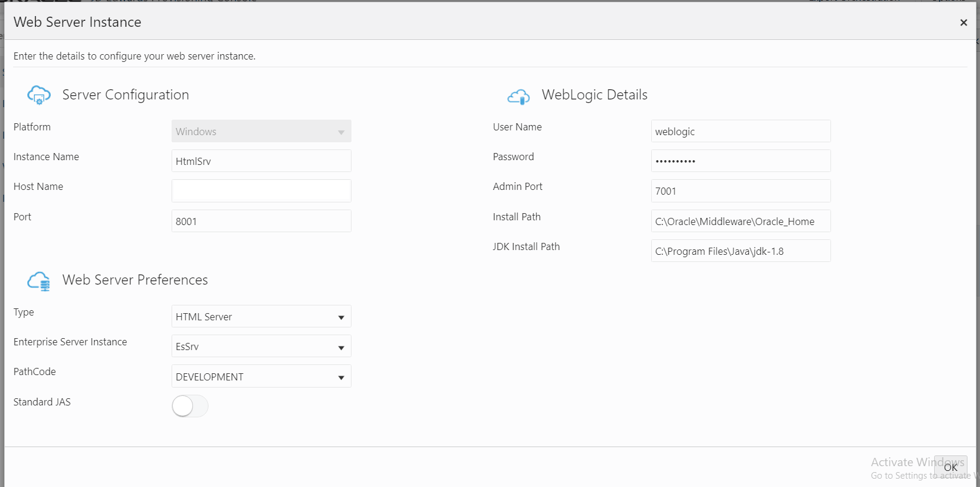Screen dimensions: 980x487
Task: Click the Platform label
Action: pos(32,127)
